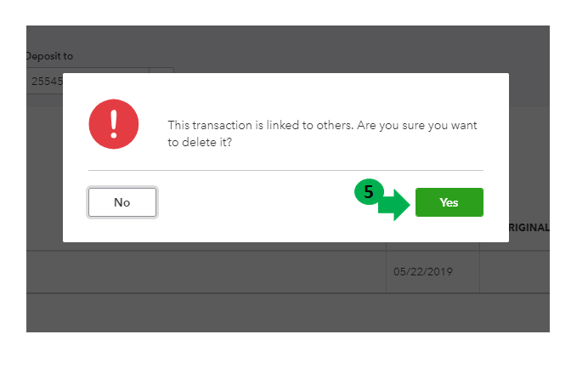Confirm deletion with the Yes button
The height and width of the screenshot is (374, 588).
[x=449, y=202]
